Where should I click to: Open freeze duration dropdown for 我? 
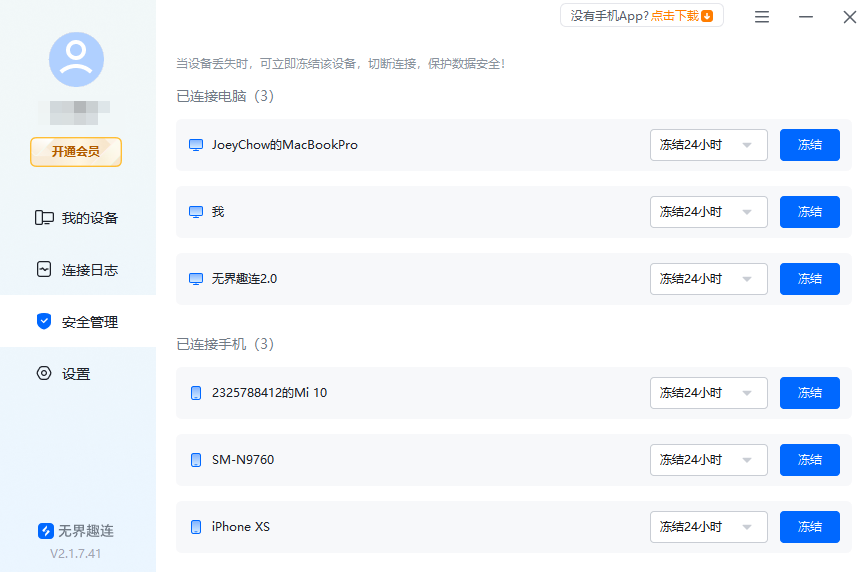point(709,212)
